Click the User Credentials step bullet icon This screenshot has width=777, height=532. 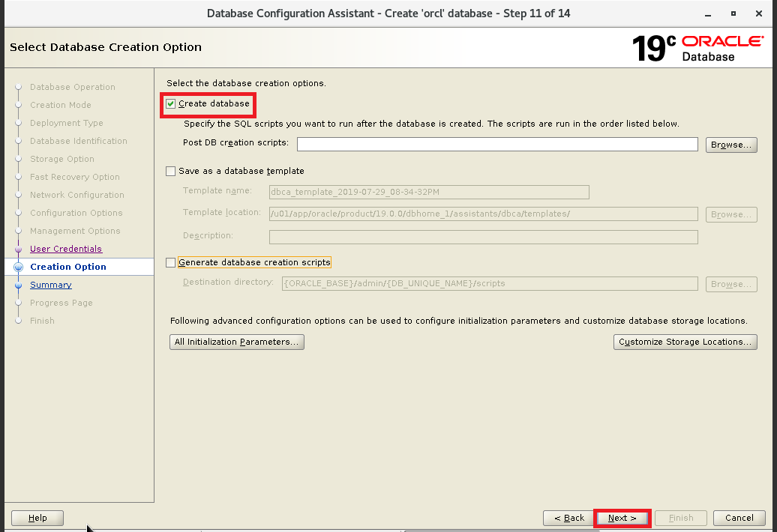pyautogui.click(x=18, y=250)
